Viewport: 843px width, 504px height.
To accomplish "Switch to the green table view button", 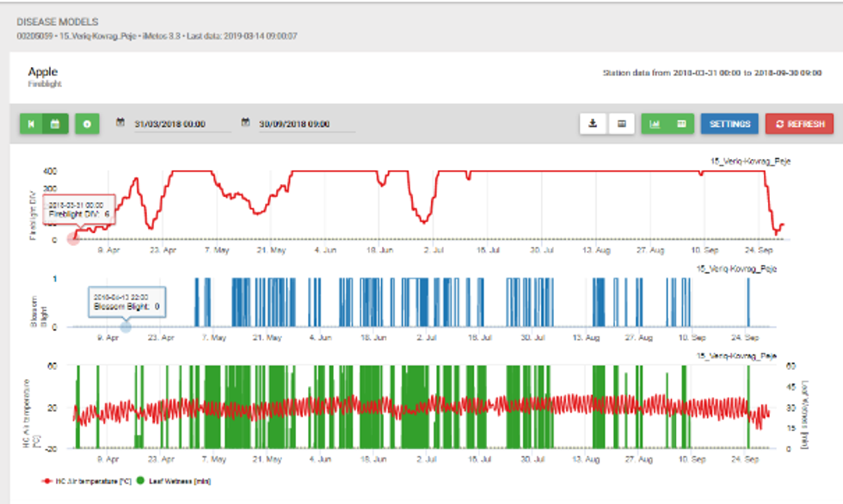I will tap(681, 124).
